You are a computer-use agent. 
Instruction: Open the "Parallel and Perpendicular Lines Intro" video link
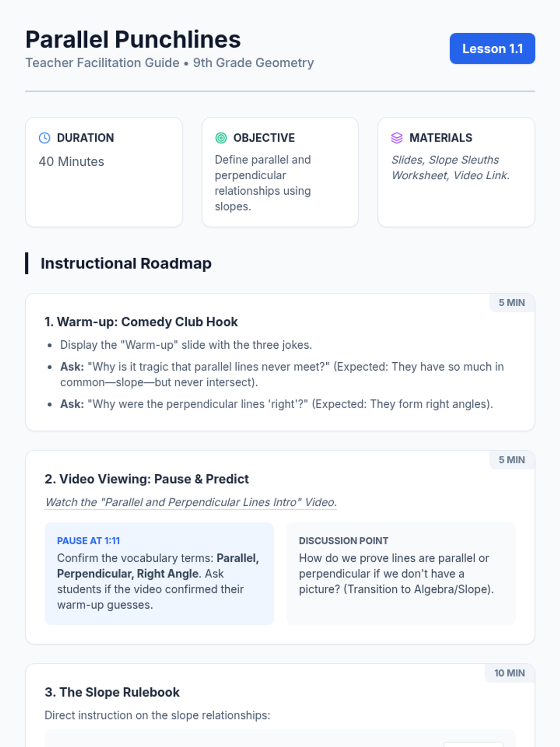click(191, 502)
